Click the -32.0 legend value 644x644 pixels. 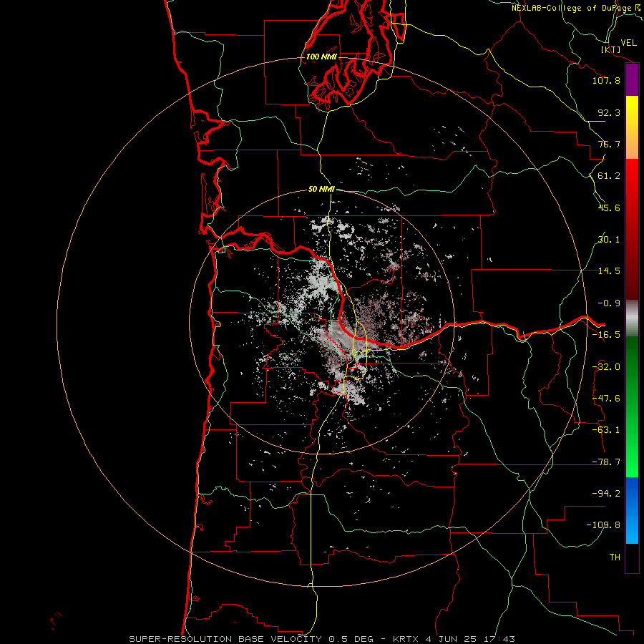[x=606, y=367]
